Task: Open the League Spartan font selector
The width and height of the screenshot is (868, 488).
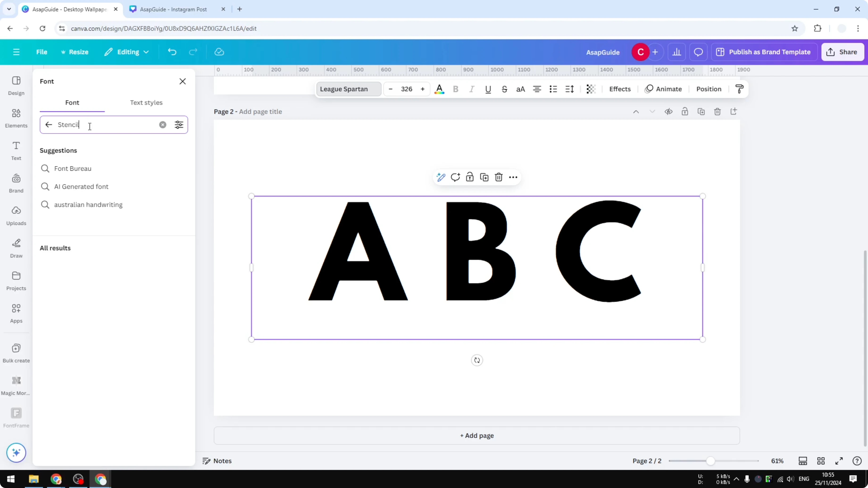Action: [348, 89]
